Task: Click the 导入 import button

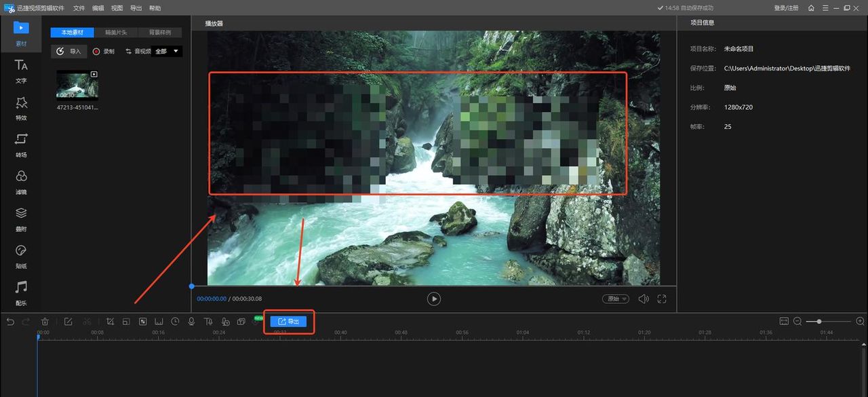Action: 68,52
